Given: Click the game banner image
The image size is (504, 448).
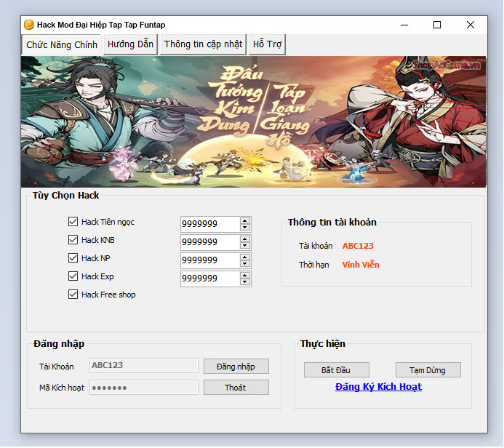Looking at the screenshot, I should [x=254, y=121].
